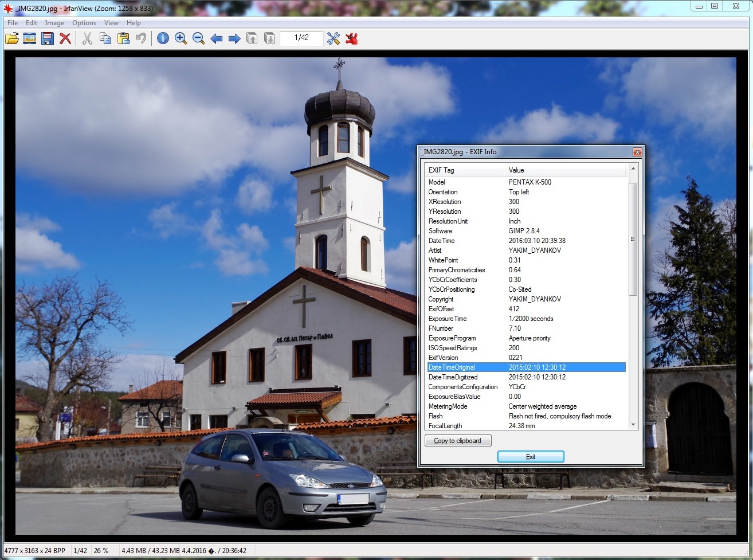753x560 pixels.
Task: Open the Image menu
Action: click(54, 23)
